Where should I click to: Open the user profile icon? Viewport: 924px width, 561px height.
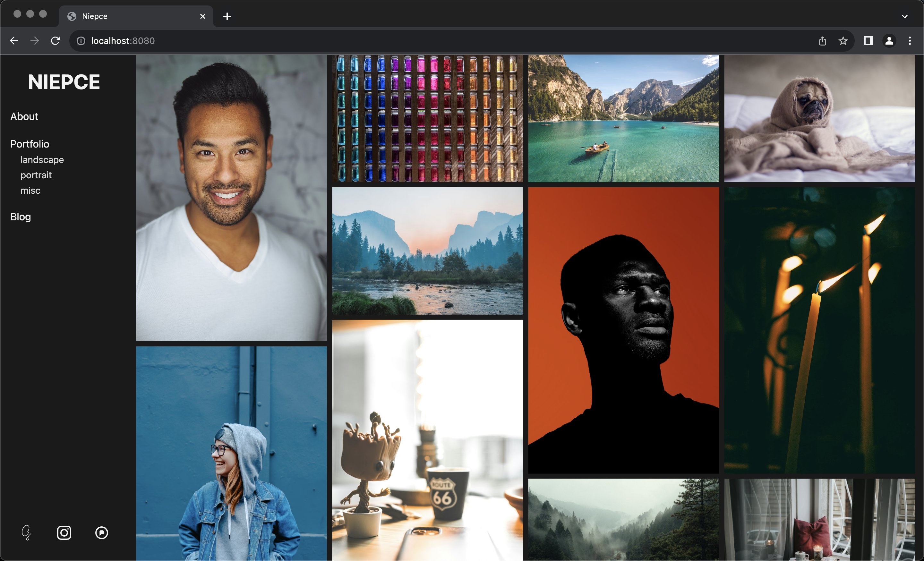pos(889,41)
